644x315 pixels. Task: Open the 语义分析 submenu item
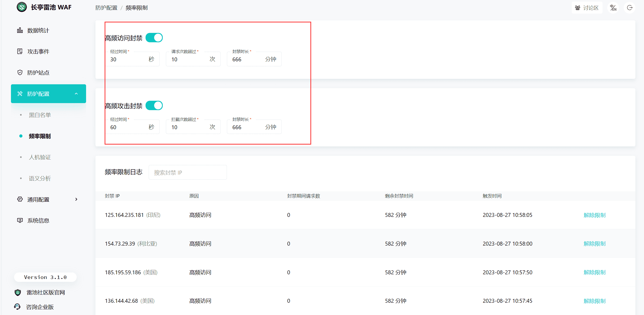click(40, 179)
